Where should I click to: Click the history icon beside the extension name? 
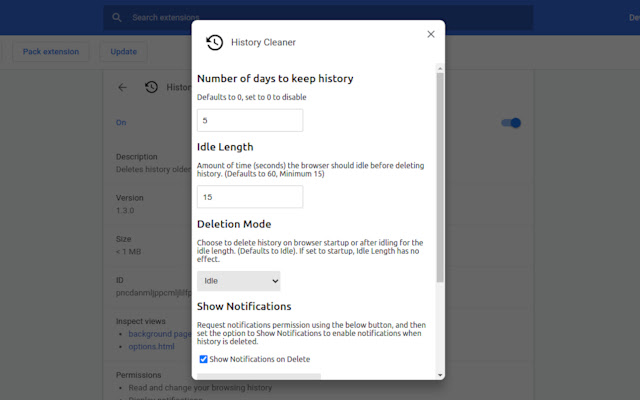(151, 87)
